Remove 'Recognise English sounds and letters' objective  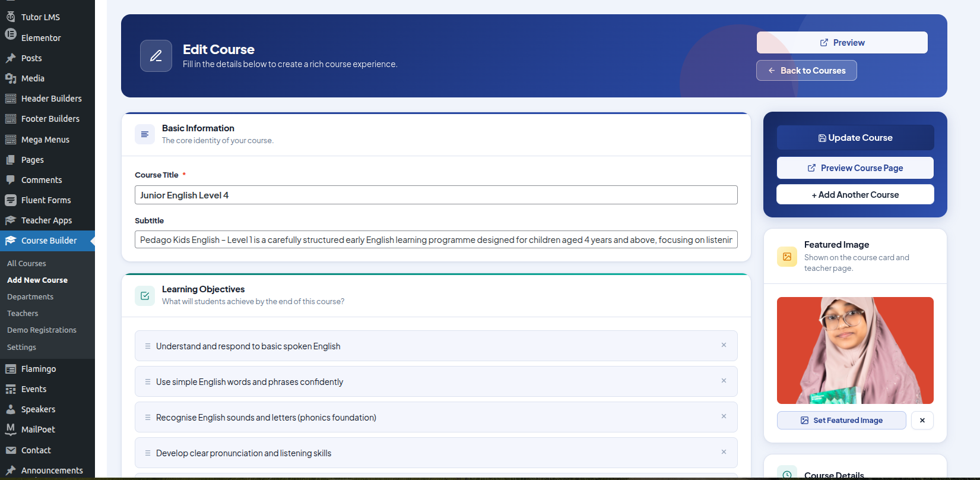coord(724,416)
